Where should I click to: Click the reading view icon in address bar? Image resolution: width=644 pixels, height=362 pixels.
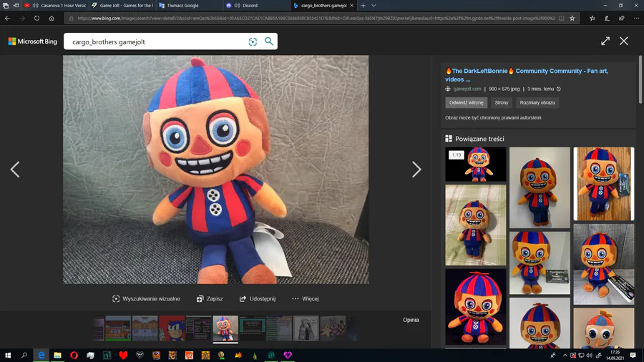point(562,18)
